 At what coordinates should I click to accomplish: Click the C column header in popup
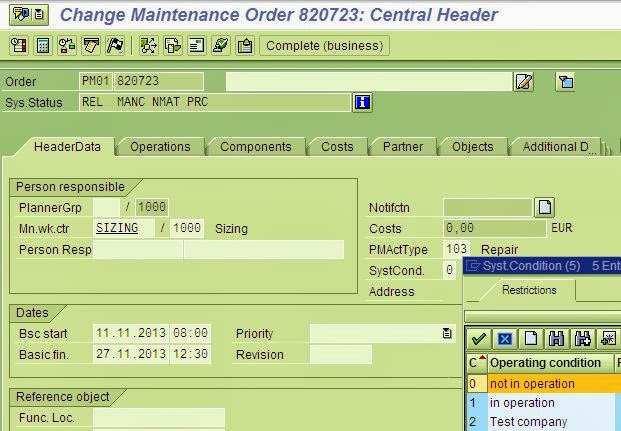(477, 363)
